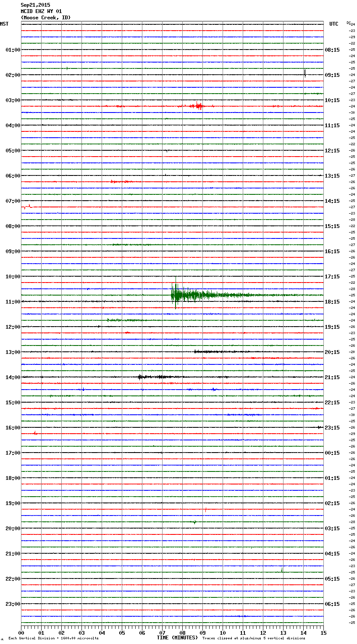Pick the 04:00 MST time label

click(x=13, y=126)
